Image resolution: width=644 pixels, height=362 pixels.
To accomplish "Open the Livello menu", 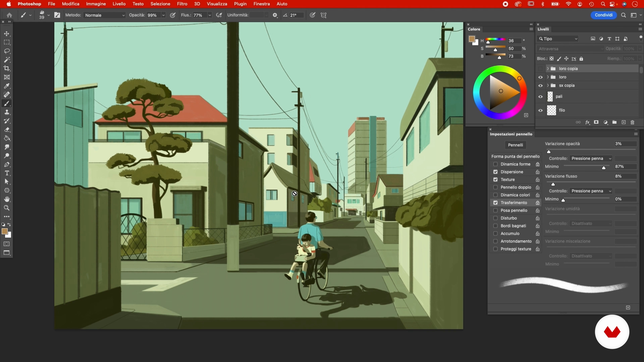I will click(119, 4).
